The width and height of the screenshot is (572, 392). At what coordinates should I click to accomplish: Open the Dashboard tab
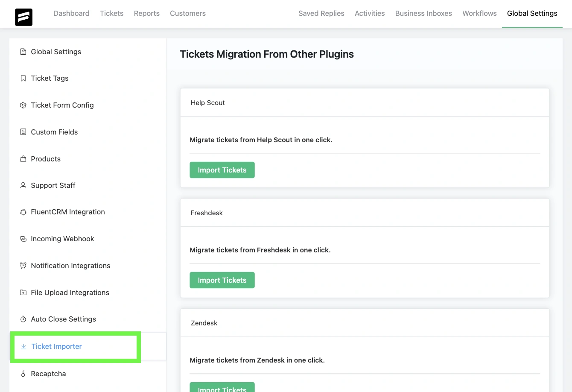coord(71,13)
